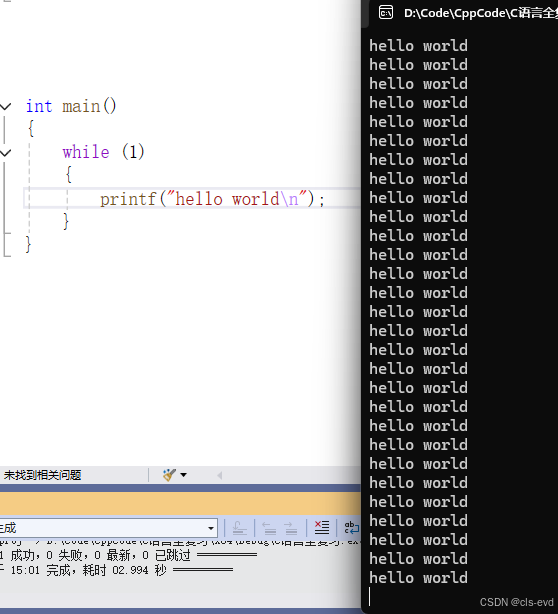Go to next message in output
The width and height of the screenshot is (558, 614).
point(291,528)
